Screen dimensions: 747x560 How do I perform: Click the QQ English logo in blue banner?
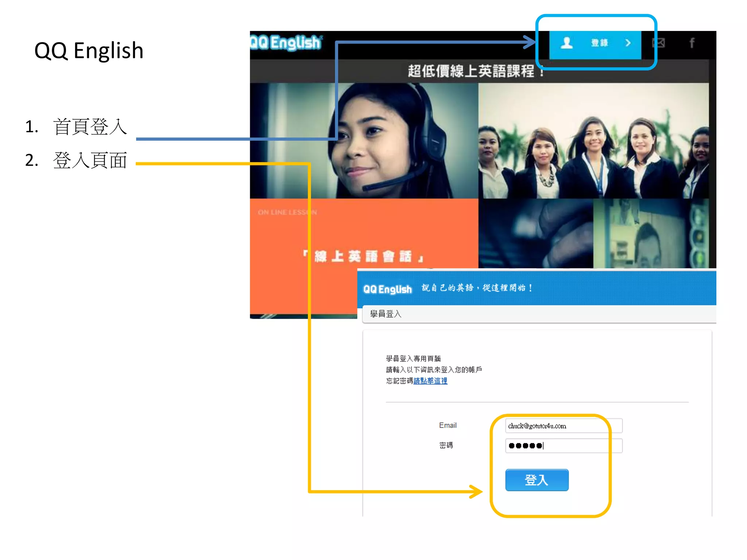pyautogui.click(x=387, y=289)
